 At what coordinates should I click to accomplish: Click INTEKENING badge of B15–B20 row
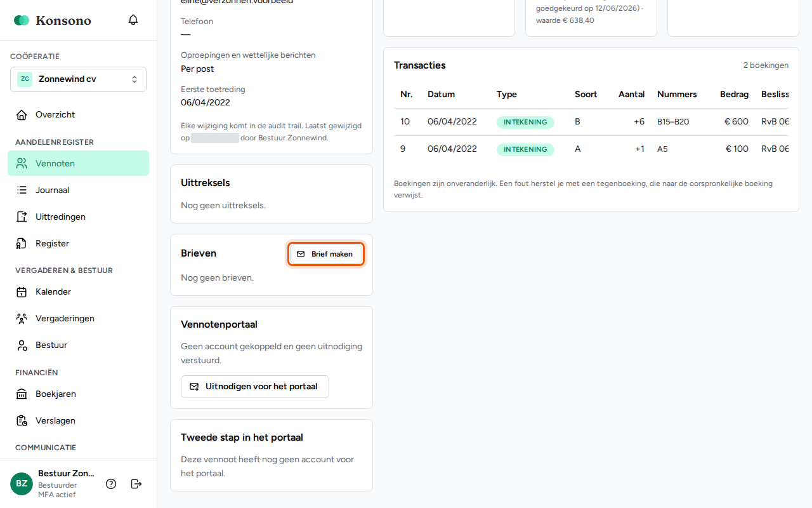coord(525,123)
